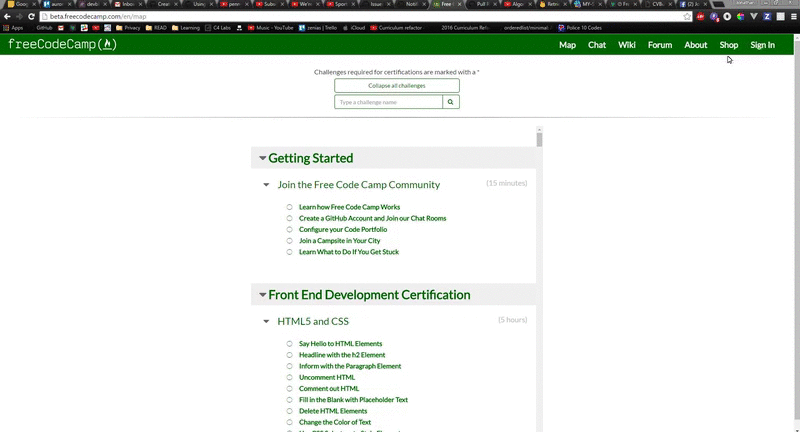The image size is (800, 432).
Task: Click the blue Z extension icon
Action: pos(767,16)
